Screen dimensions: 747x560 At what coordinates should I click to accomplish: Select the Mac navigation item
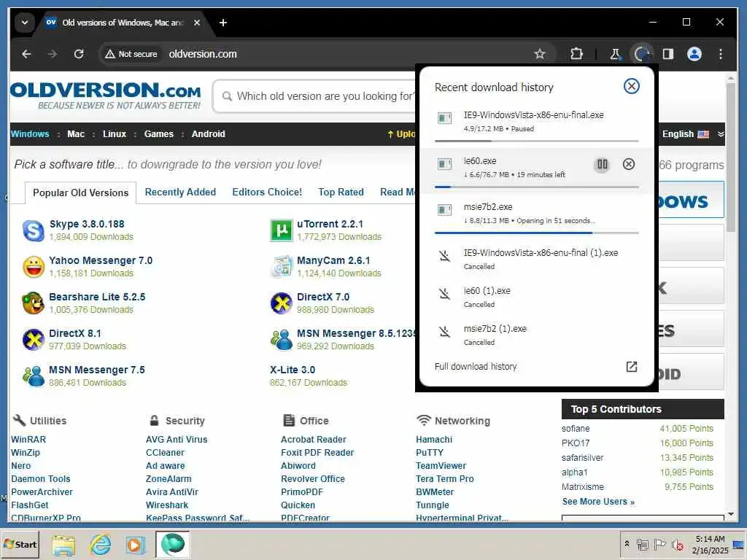tap(76, 134)
